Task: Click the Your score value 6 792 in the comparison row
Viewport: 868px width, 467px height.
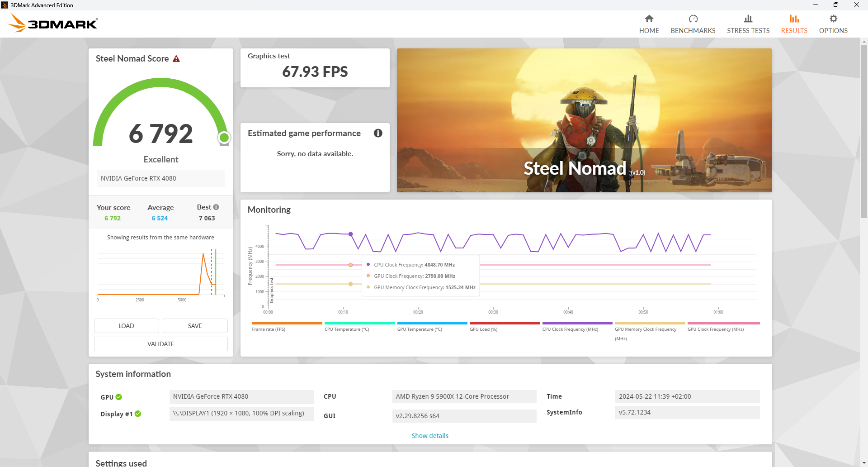Action: (113, 218)
